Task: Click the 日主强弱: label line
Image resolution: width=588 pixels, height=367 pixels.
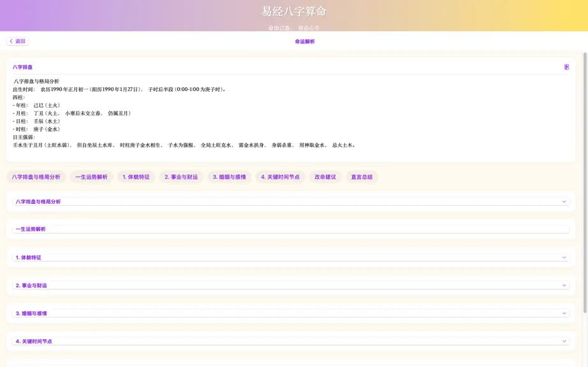Action: pos(24,137)
